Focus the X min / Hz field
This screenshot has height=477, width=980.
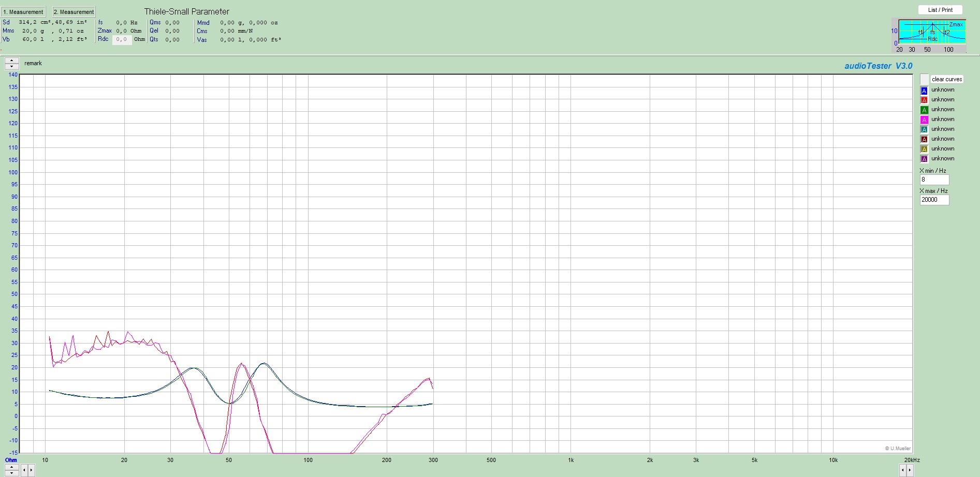point(934,180)
